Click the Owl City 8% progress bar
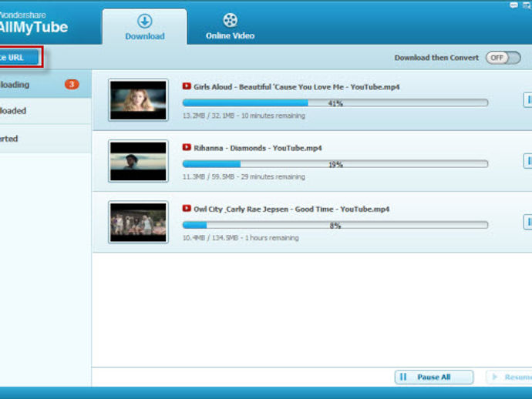This screenshot has width=532, height=399. click(335, 225)
